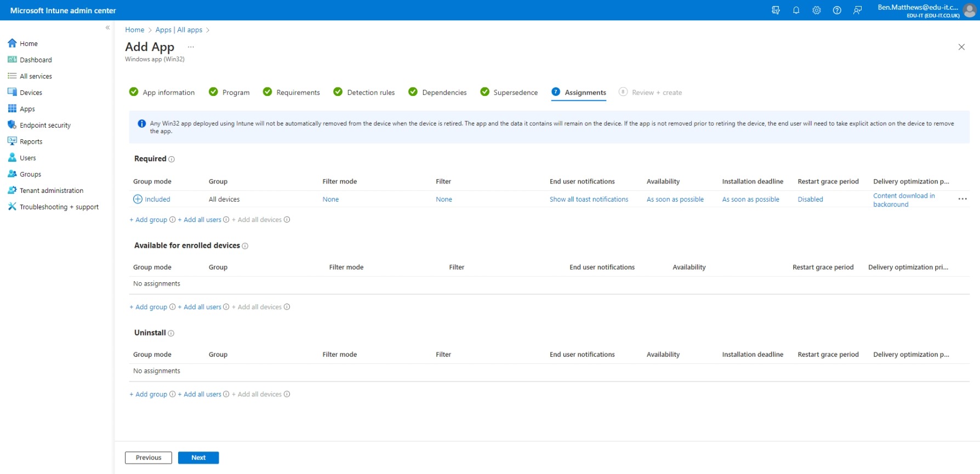Viewport: 980px width, 474px height.
Task: Click the Dashboard icon in sidebar
Action: (x=12, y=60)
